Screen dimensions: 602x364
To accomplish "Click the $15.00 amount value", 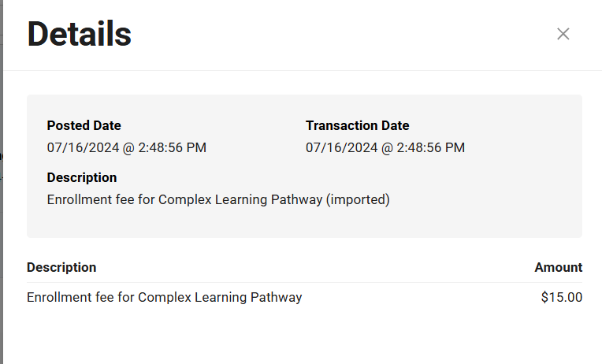I will click(x=562, y=297).
